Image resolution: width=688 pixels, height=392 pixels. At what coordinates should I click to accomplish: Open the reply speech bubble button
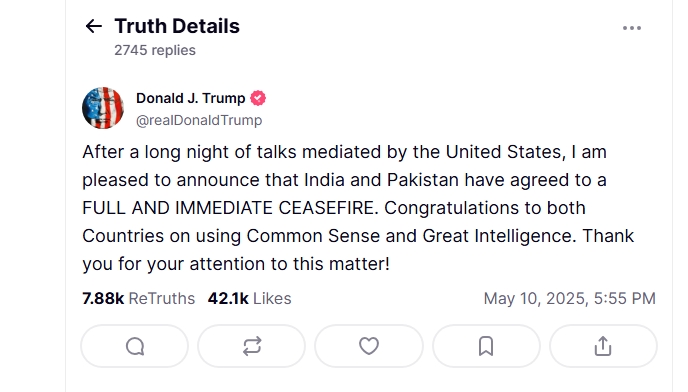click(135, 346)
